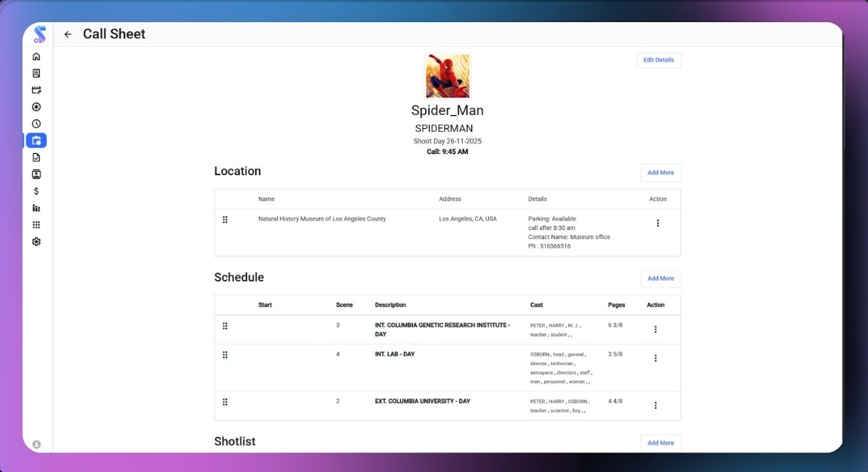Image resolution: width=868 pixels, height=472 pixels.
Task: Click Edit Details button
Action: tap(658, 59)
